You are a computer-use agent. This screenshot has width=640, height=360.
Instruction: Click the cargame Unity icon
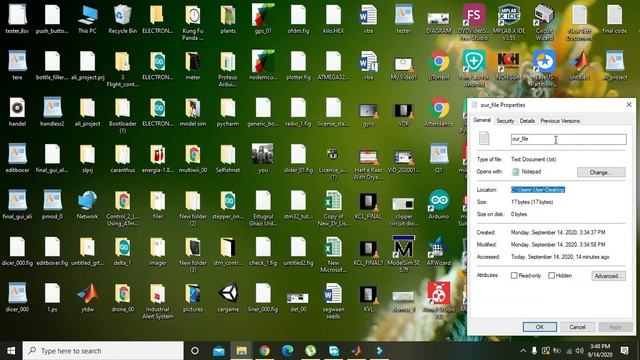click(x=228, y=298)
